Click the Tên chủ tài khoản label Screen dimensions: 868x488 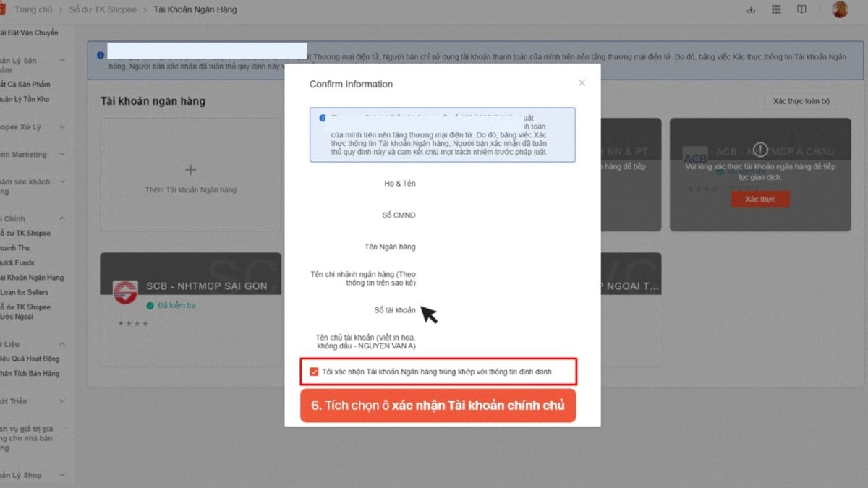click(365, 342)
